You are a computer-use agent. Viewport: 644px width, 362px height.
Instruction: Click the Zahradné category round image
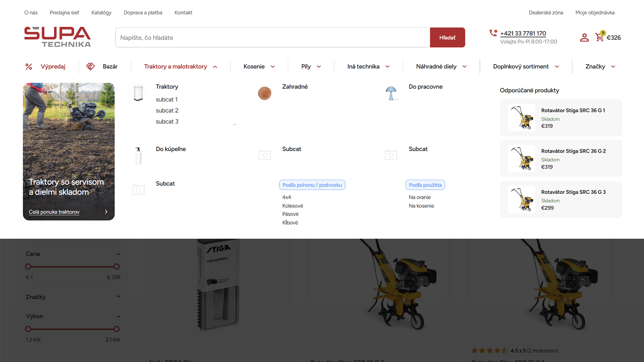tap(265, 93)
